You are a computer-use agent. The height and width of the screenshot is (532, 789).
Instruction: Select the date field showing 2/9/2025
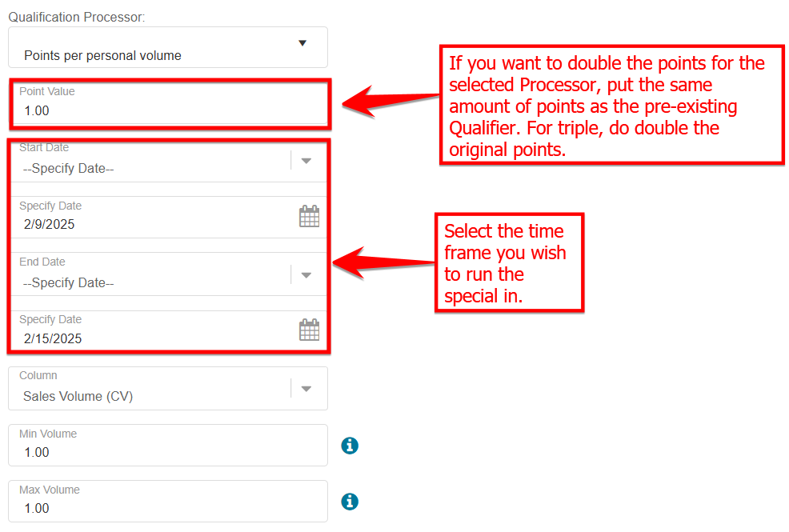click(x=152, y=224)
